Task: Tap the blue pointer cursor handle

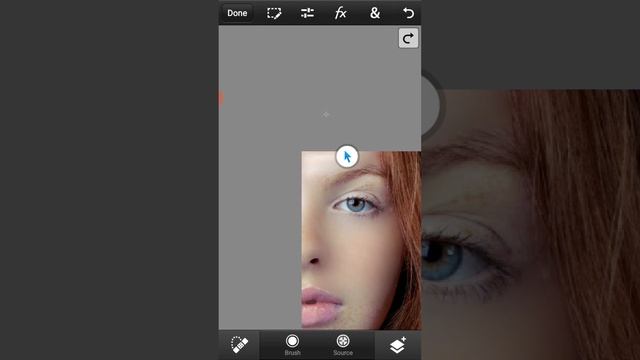Action: coord(347,156)
